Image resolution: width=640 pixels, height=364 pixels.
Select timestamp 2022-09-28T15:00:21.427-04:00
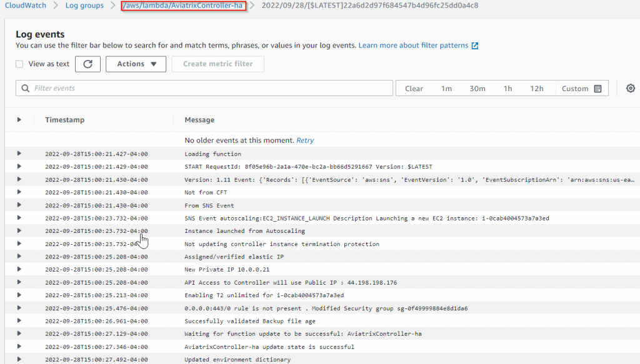pos(96,154)
